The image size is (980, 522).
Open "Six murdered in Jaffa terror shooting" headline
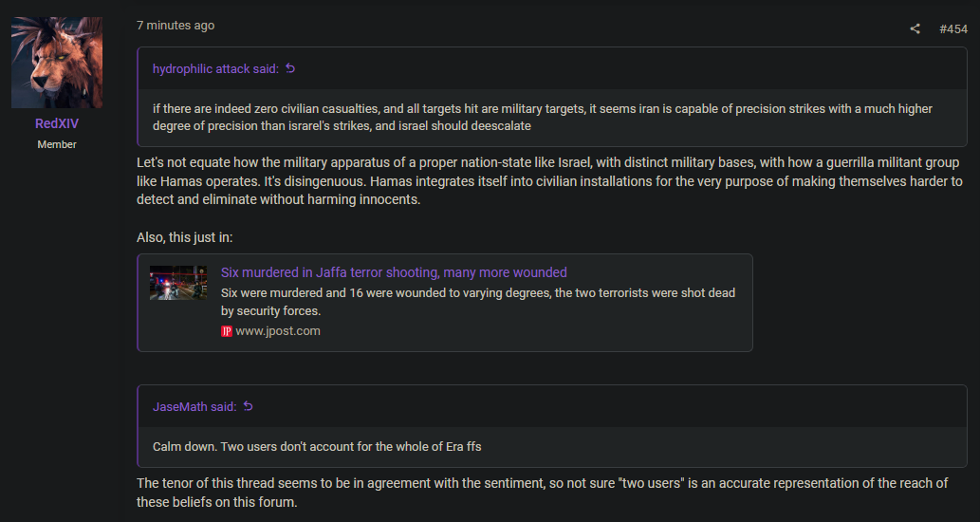(x=394, y=272)
